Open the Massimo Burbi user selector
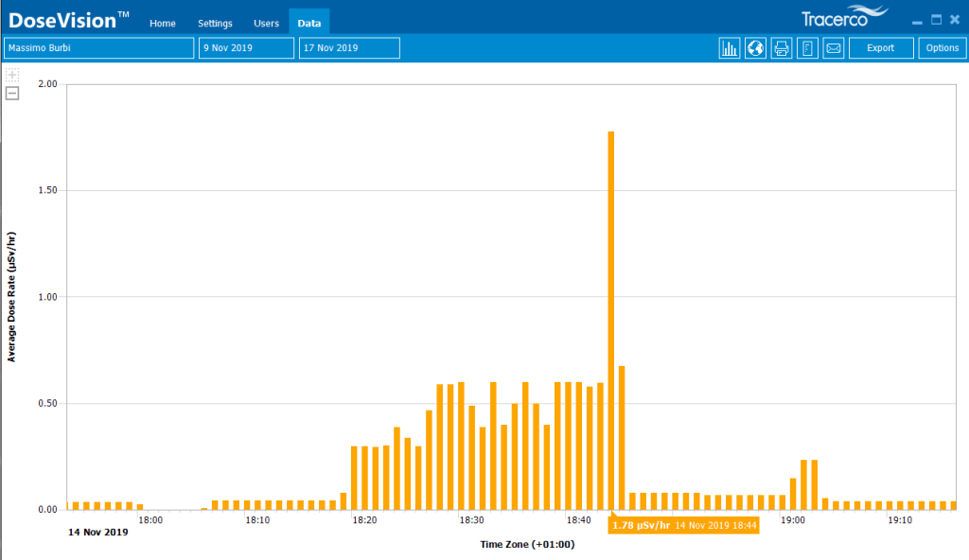The image size is (969, 560). (x=98, y=48)
